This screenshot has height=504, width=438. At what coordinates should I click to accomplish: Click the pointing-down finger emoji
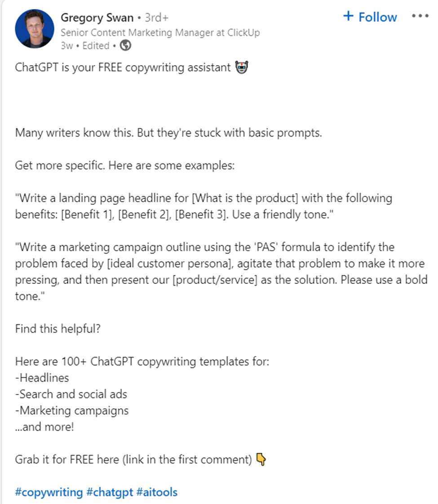pyautogui.click(x=262, y=459)
